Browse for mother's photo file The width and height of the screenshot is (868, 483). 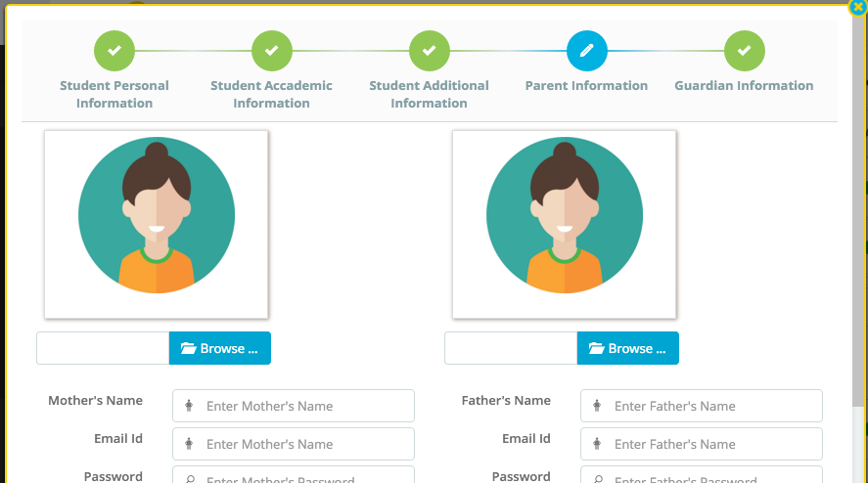[x=220, y=348]
